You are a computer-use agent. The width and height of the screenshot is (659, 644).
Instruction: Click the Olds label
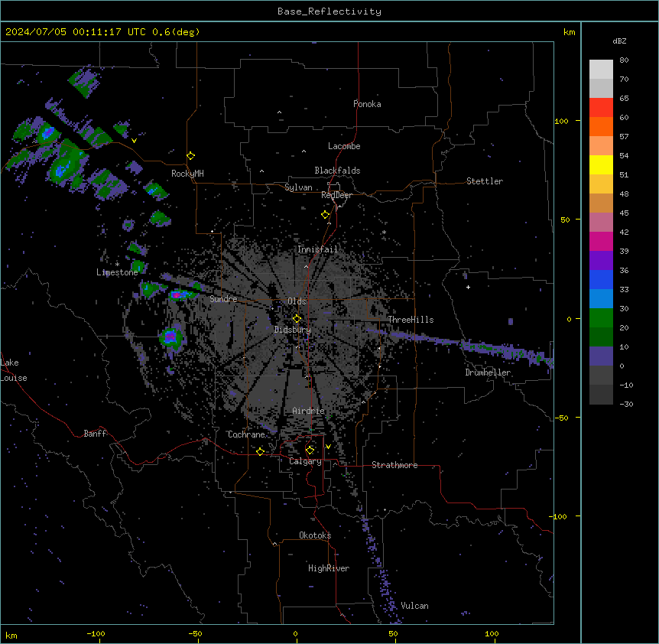click(x=297, y=301)
